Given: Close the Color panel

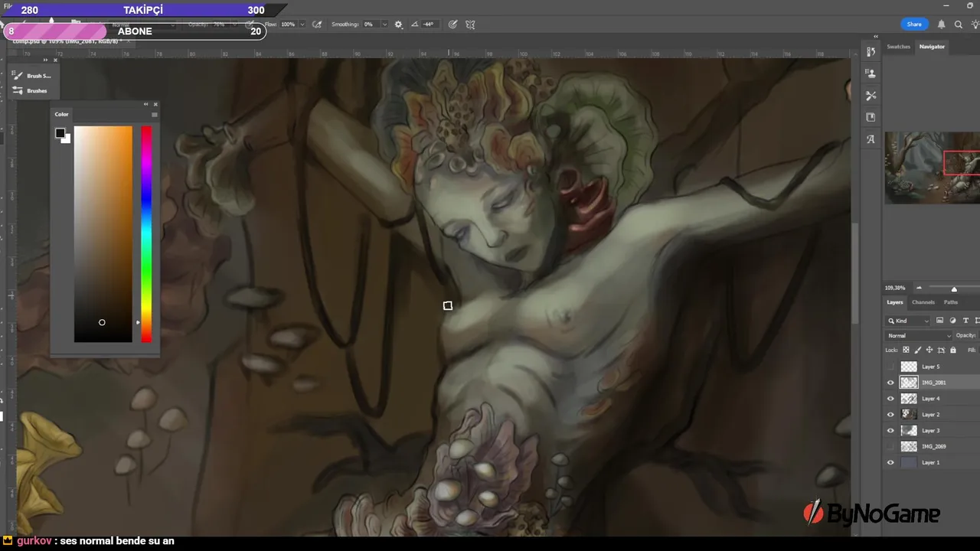Looking at the screenshot, I should 155,104.
